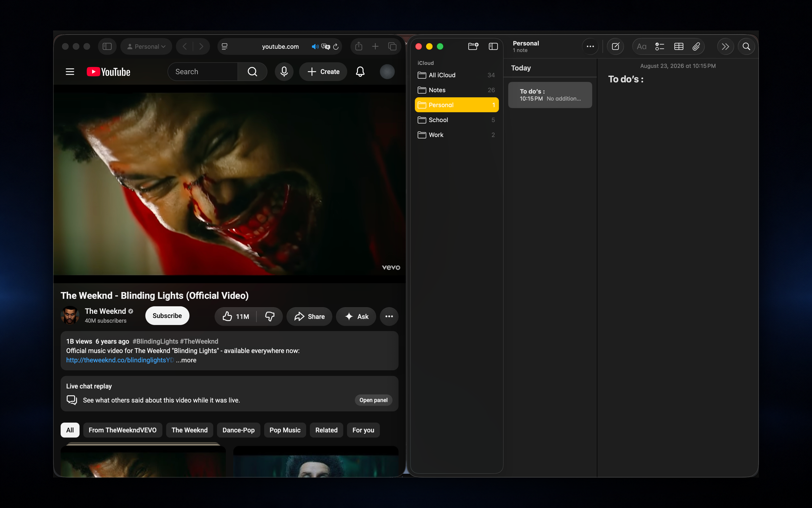The width and height of the screenshot is (812, 508).
Task: Select the Dance-Pop filter chip
Action: click(x=239, y=430)
